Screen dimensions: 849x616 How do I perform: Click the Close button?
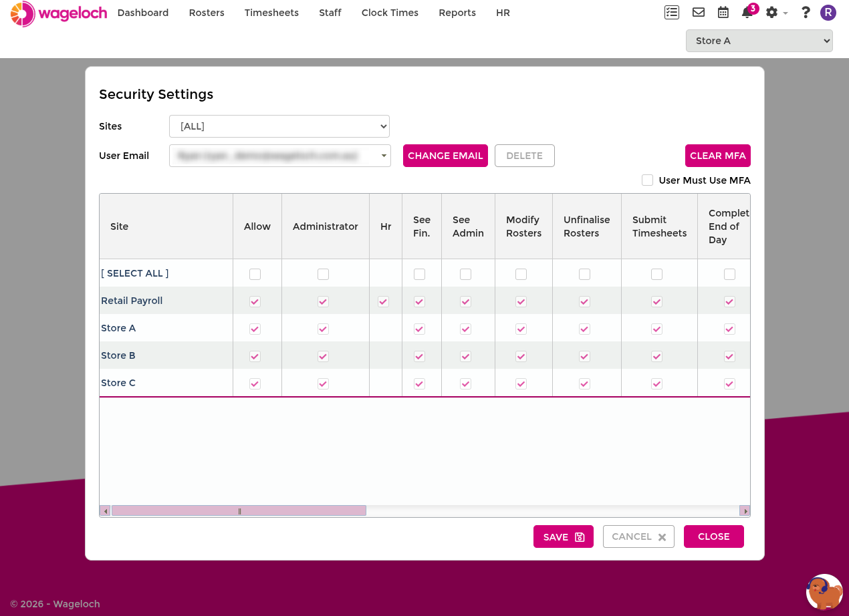714,536
